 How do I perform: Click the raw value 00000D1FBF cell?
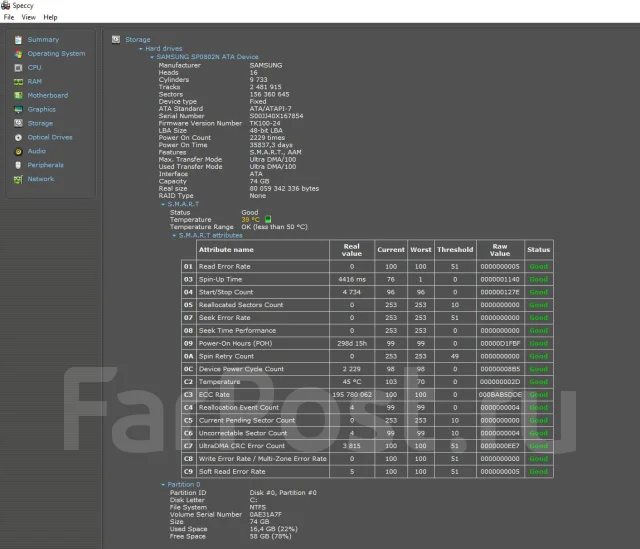coord(500,343)
